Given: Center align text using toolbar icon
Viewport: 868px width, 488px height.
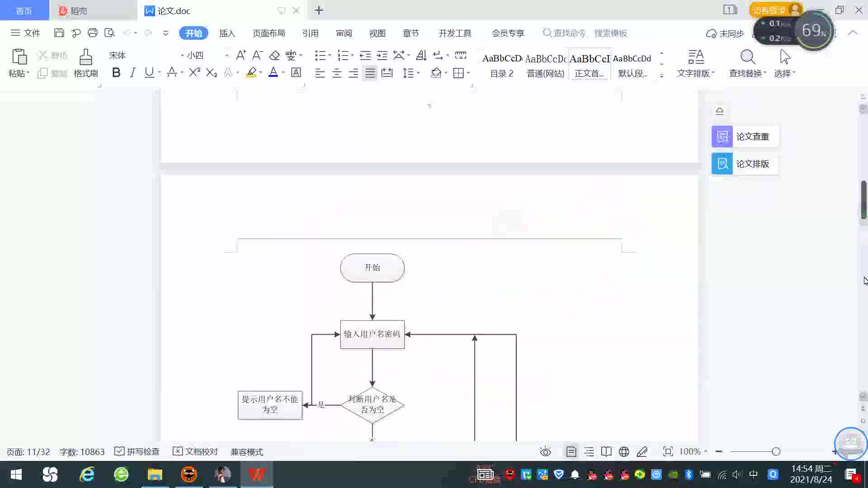Looking at the screenshot, I should [x=337, y=73].
